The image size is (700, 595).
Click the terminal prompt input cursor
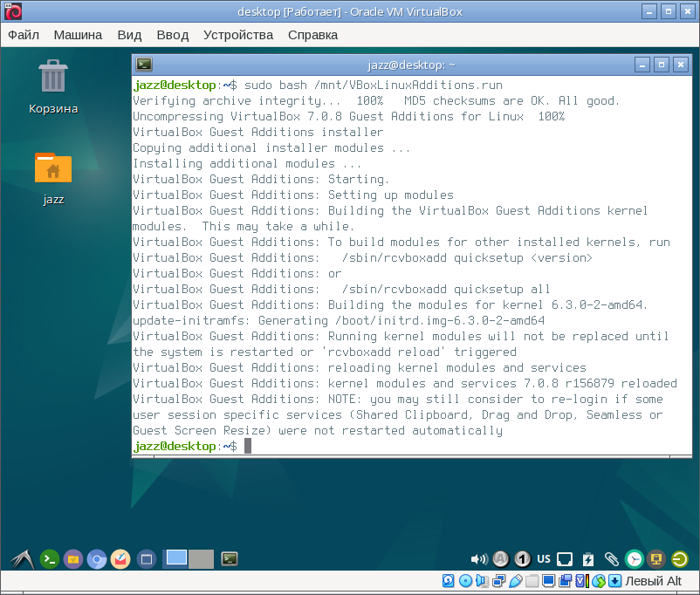pyautogui.click(x=248, y=446)
